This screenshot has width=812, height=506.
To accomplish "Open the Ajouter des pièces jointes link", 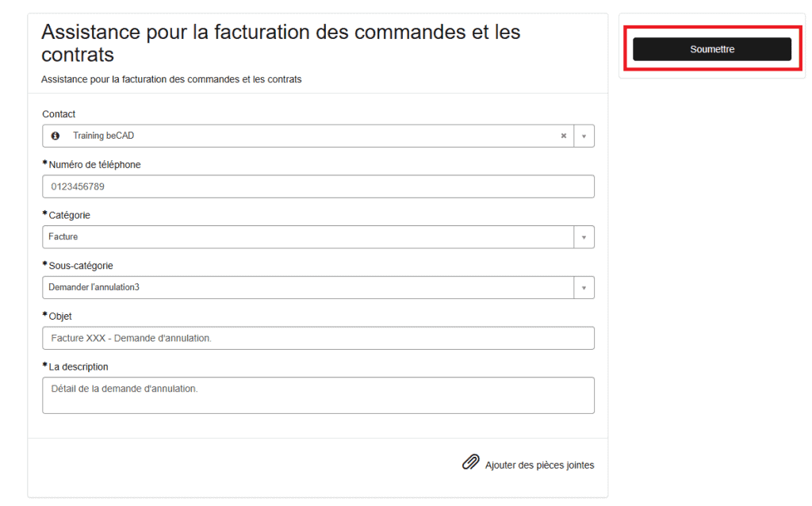I will coord(539,465).
